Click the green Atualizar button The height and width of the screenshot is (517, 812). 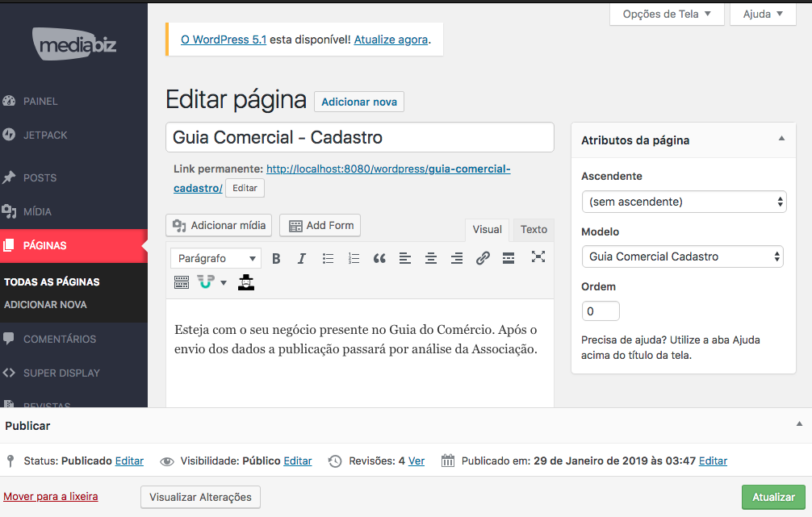click(x=774, y=498)
